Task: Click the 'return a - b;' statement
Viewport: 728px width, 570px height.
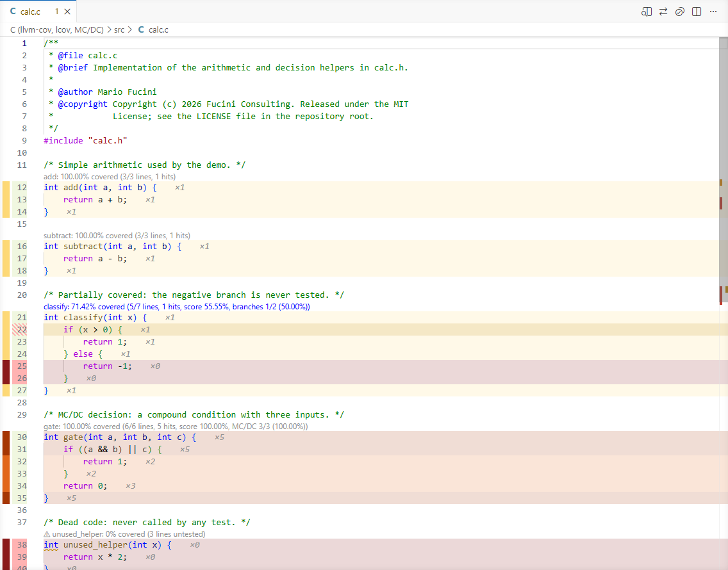Action: point(95,259)
